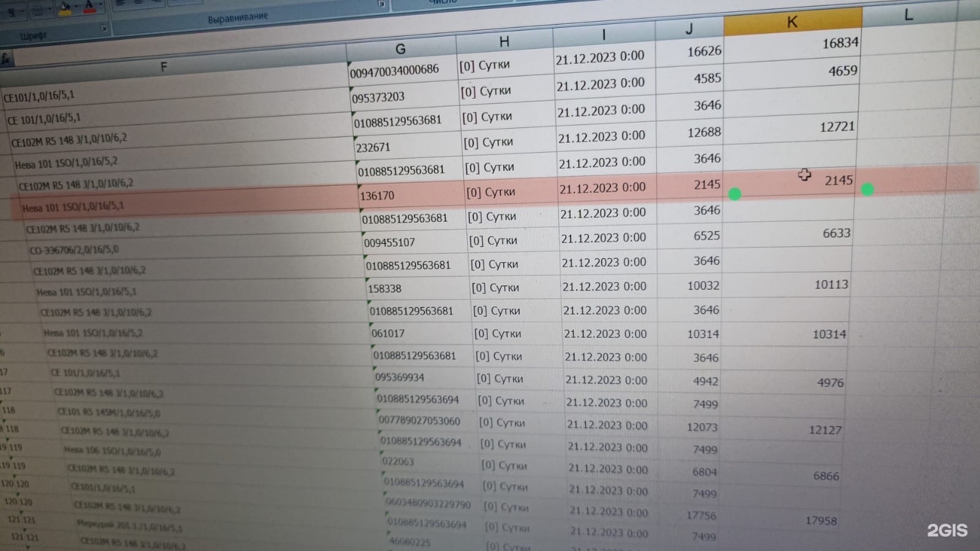Select column G header
This screenshot has height=551, width=980.
point(401,48)
